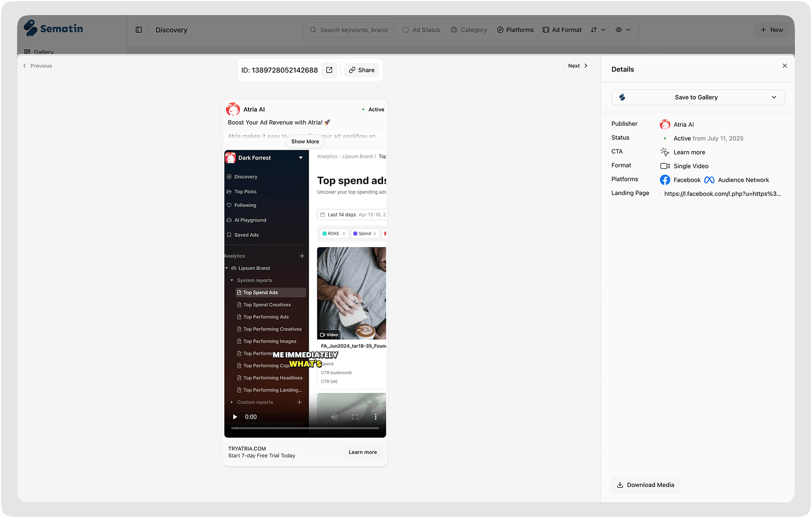The height and width of the screenshot is (518, 812).
Task: Open the Ad Format filter
Action: [x=562, y=30]
